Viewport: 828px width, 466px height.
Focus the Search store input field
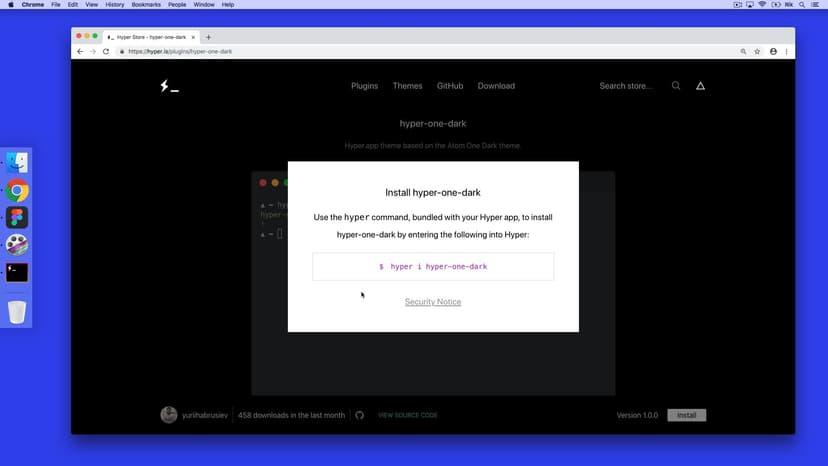pos(626,86)
